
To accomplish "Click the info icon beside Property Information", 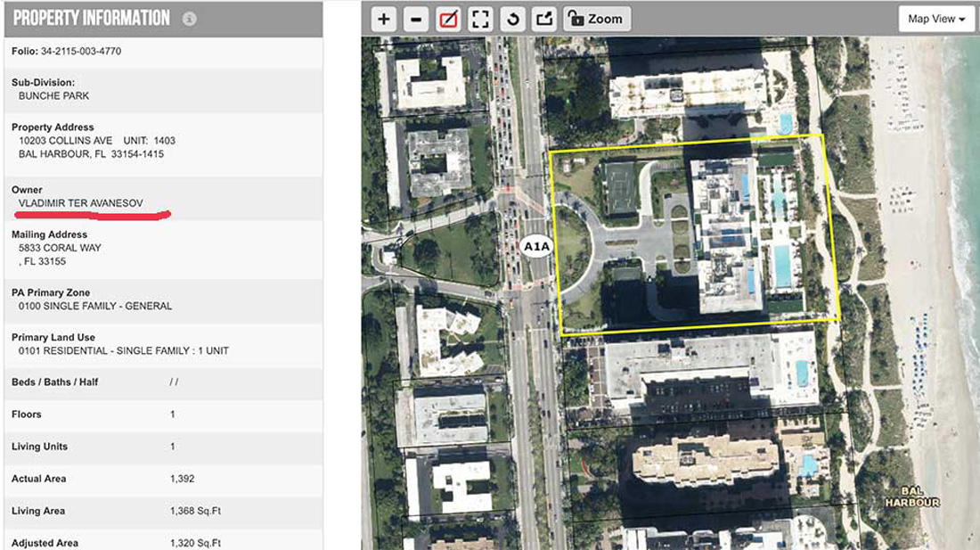I will point(190,19).
